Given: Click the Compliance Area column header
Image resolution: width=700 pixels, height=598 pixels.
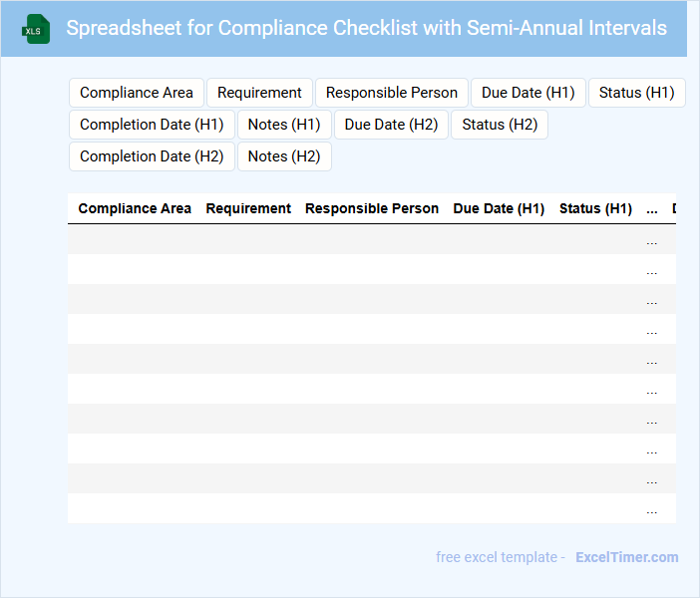Looking at the screenshot, I should [x=135, y=208].
